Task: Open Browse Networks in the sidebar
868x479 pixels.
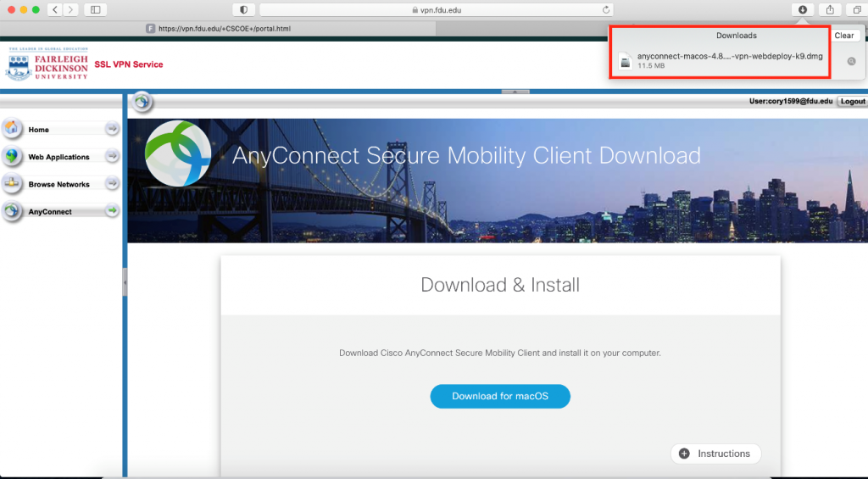Action: pos(60,184)
